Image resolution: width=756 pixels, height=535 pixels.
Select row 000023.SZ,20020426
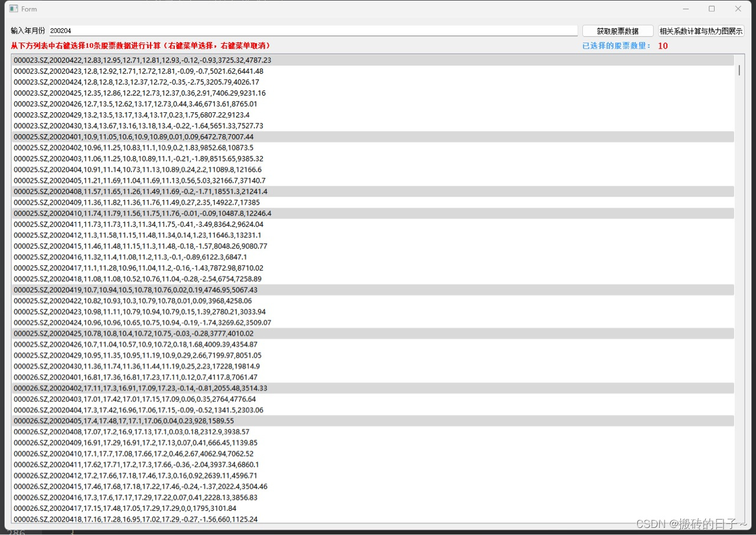(373, 104)
